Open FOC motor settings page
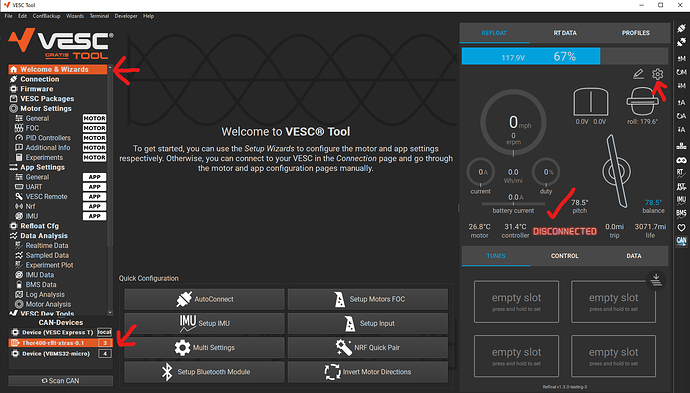 point(58,128)
